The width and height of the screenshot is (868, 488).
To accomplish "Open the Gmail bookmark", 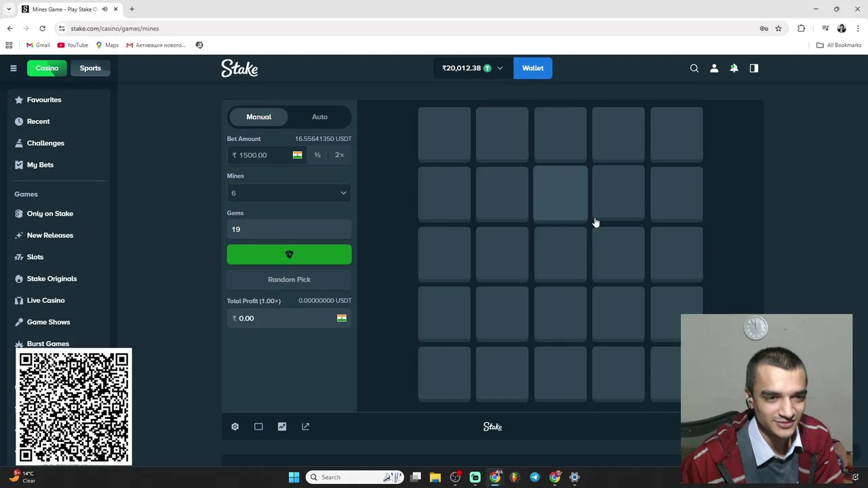I will [38, 45].
